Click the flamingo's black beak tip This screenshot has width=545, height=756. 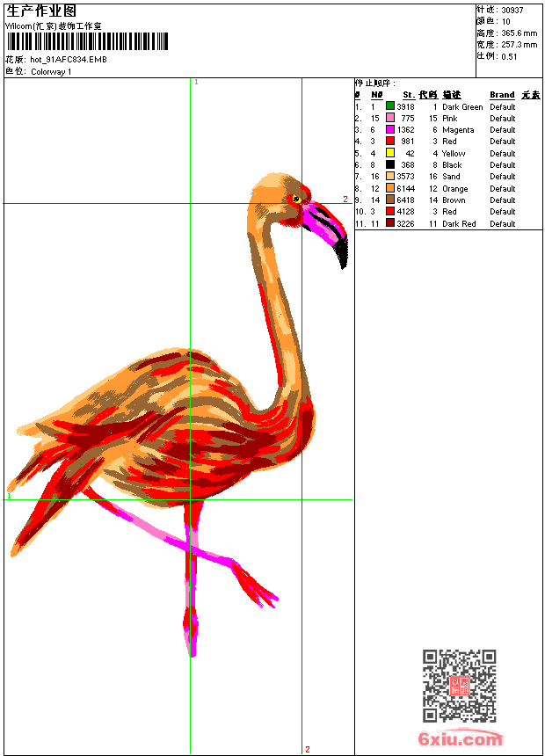pos(342,253)
